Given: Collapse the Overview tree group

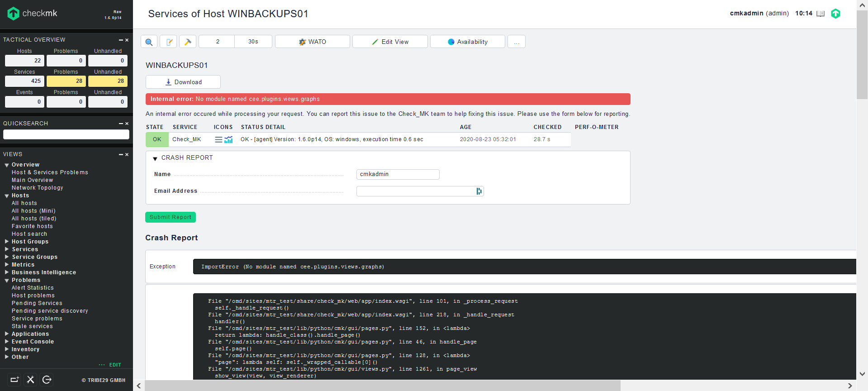Looking at the screenshot, I should [x=7, y=165].
